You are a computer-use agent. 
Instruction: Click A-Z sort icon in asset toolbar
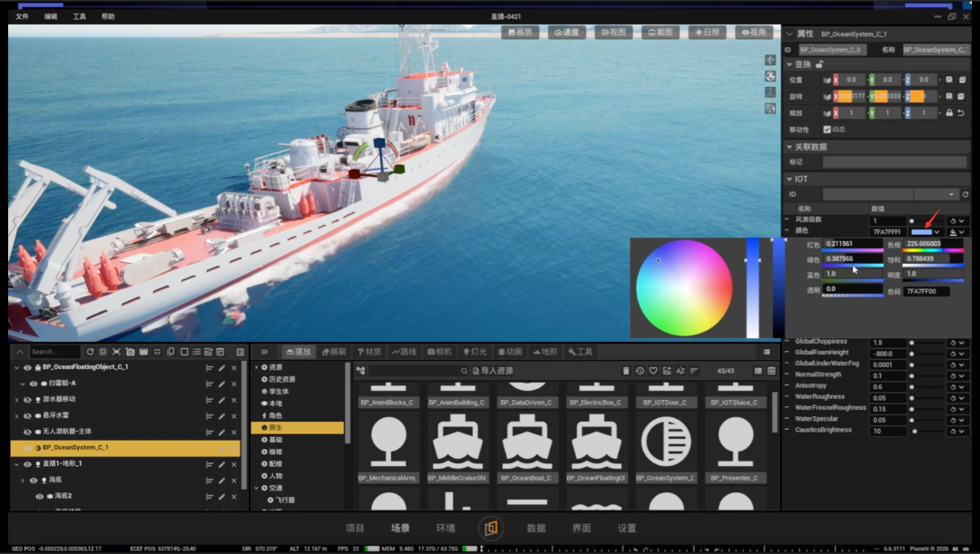pos(681,371)
